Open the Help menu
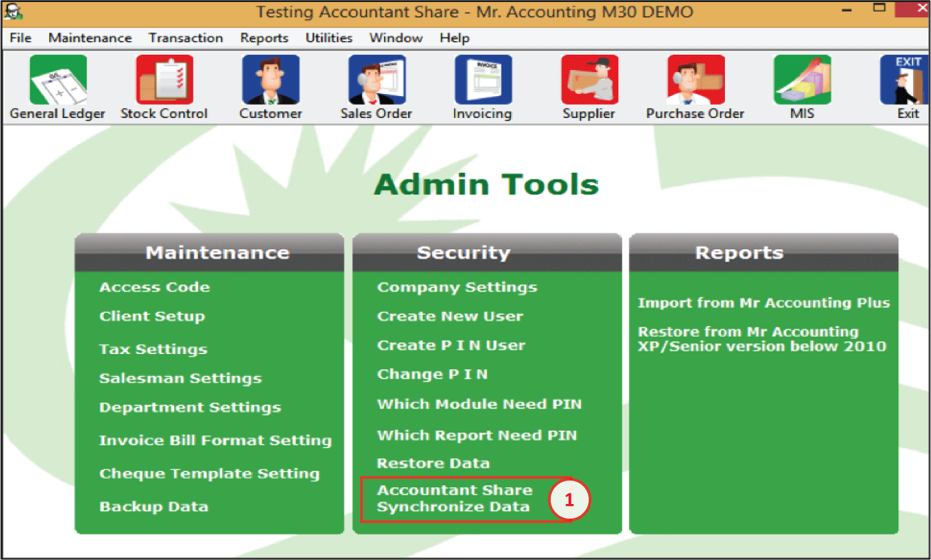The height and width of the screenshot is (560, 931). pyautogui.click(x=455, y=38)
